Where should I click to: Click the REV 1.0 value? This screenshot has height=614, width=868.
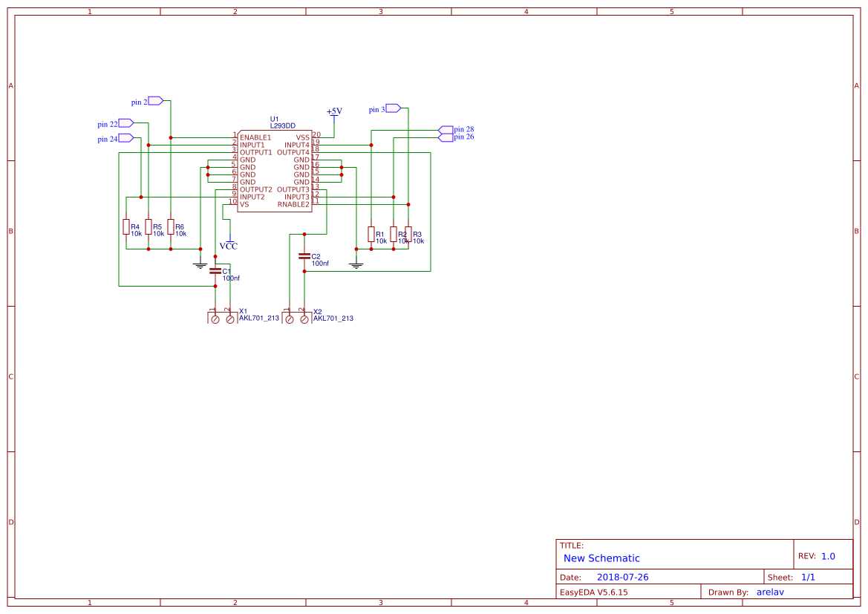tap(828, 556)
